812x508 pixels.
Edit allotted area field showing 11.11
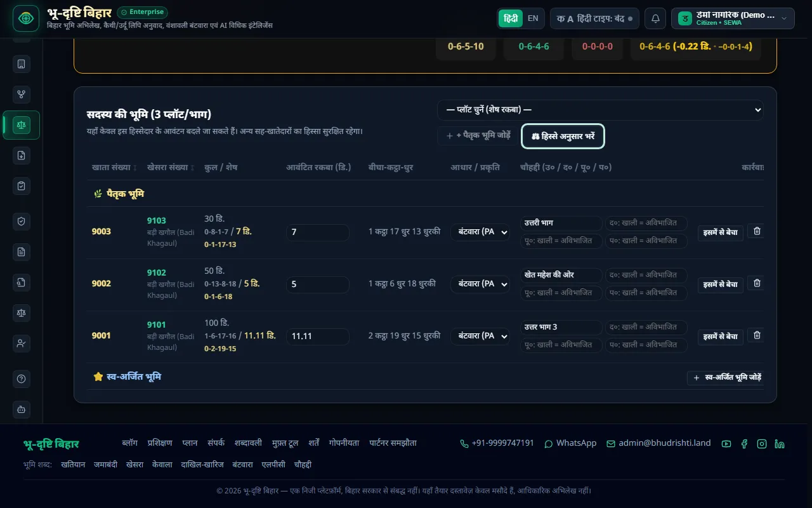point(318,337)
